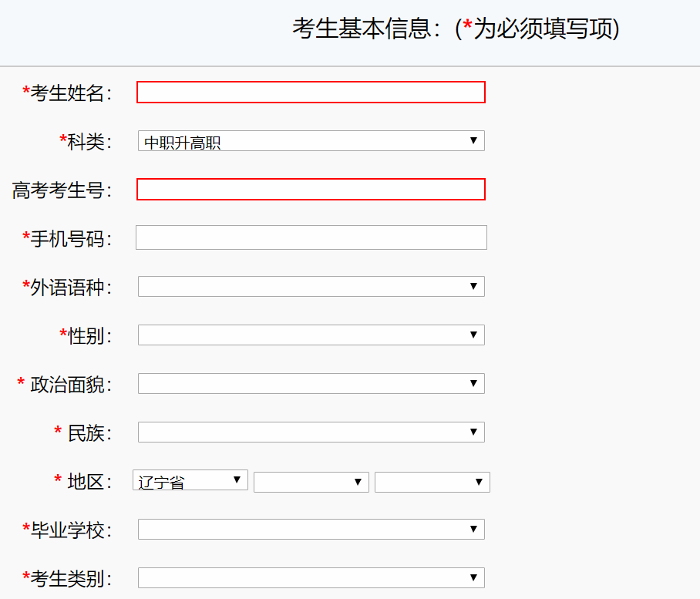The width and height of the screenshot is (700, 599).
Task: Click the arrow icon of 毕业学校 dropdown
Action: (473, 530)
